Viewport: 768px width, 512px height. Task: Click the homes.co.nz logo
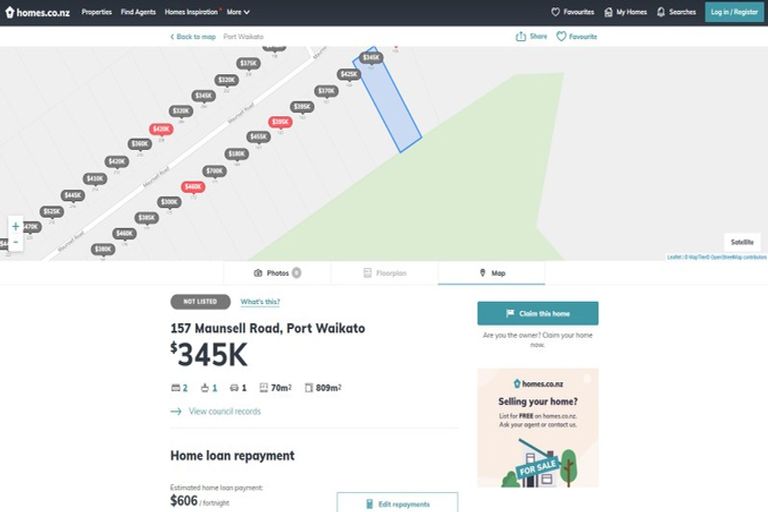pos(38,12)
